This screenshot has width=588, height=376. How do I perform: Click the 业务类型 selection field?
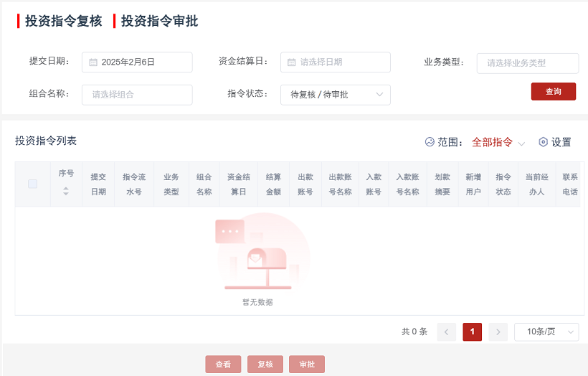[527, 63]
